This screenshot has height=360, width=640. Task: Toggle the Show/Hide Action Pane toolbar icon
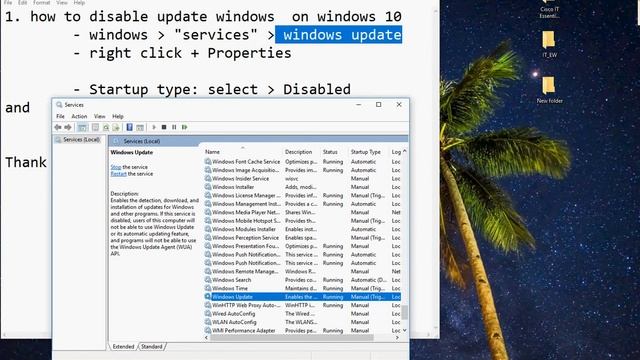[140, 127]
